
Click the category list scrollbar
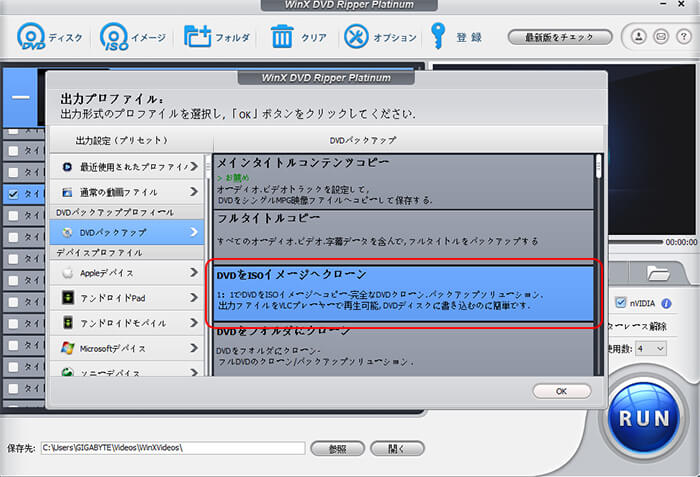pos(208,167)
